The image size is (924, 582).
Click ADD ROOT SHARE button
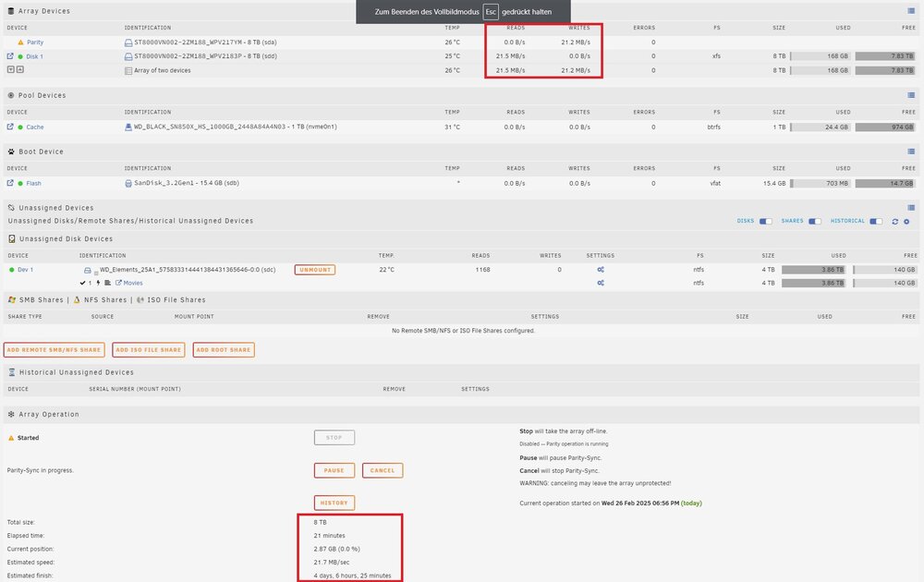[x=224, y=350]
